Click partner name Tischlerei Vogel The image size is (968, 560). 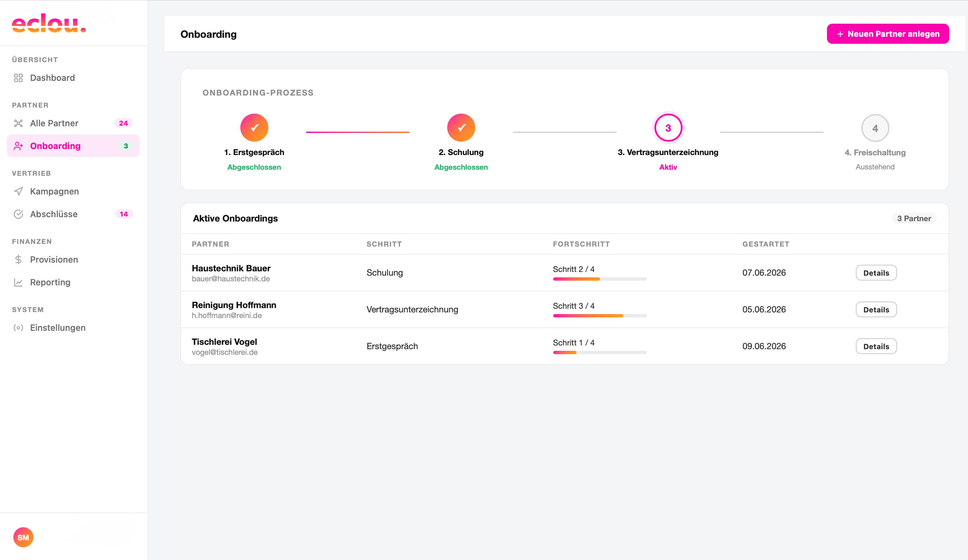pos(224,342)
